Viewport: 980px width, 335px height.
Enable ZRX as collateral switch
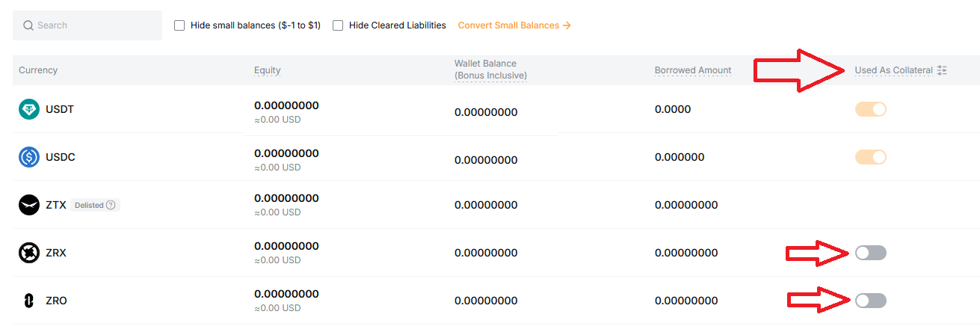tap(871, 253)
